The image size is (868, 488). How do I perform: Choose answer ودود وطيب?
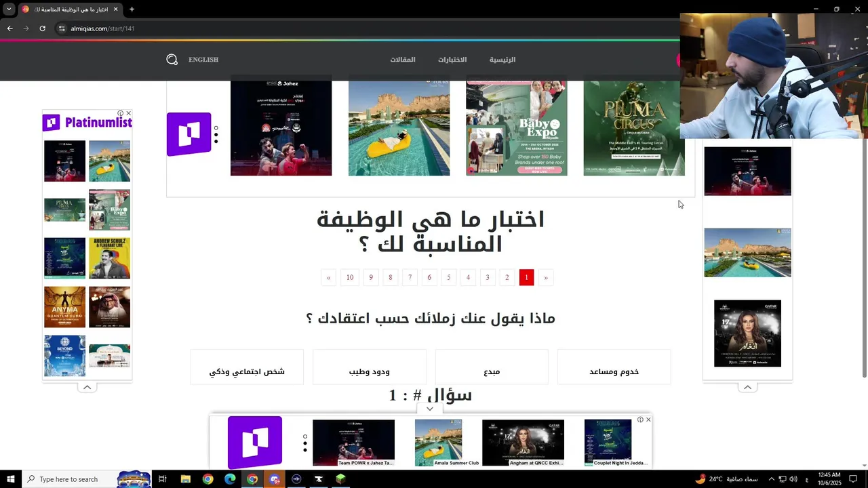370,367
